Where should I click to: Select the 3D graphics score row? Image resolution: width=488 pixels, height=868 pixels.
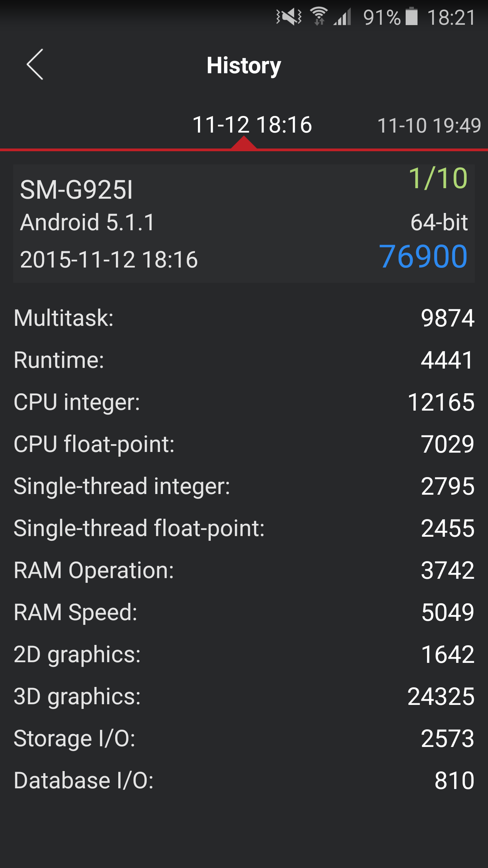click(x=244, y=696)
